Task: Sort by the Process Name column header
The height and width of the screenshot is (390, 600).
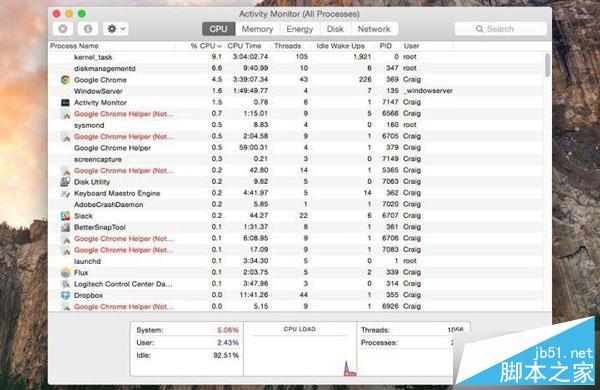Action: (74, 46)
